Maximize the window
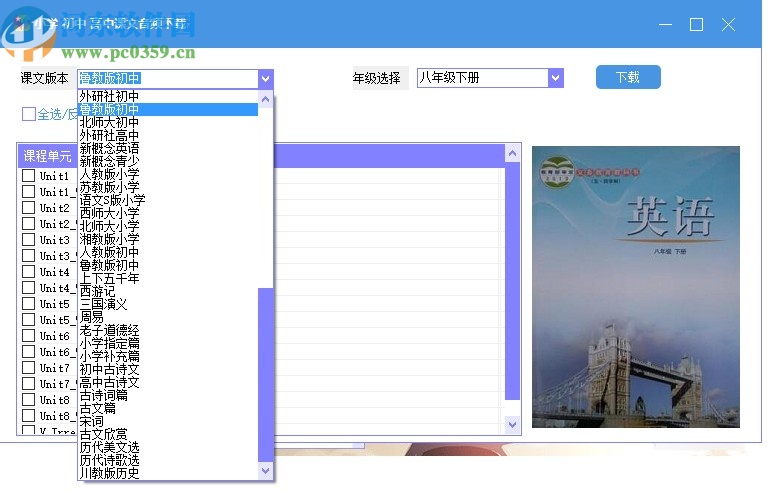 697,24
